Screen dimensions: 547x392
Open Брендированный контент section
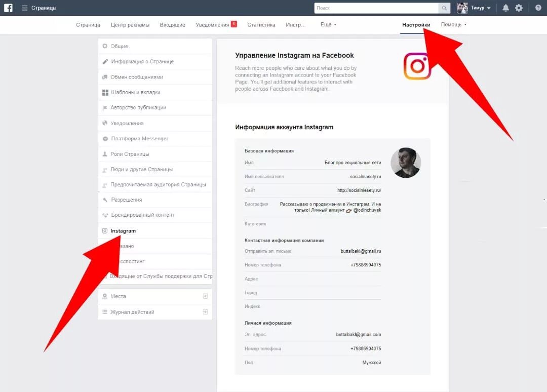(x=155, y=215)
